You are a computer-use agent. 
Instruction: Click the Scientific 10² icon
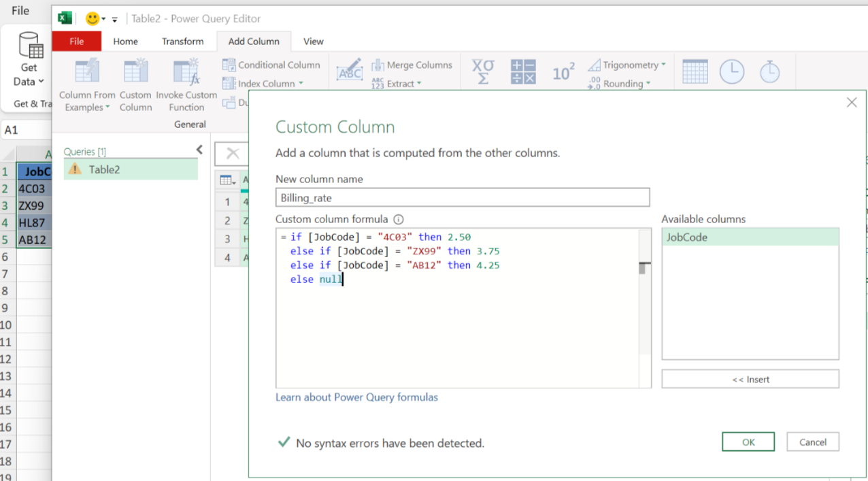[563, 72]
